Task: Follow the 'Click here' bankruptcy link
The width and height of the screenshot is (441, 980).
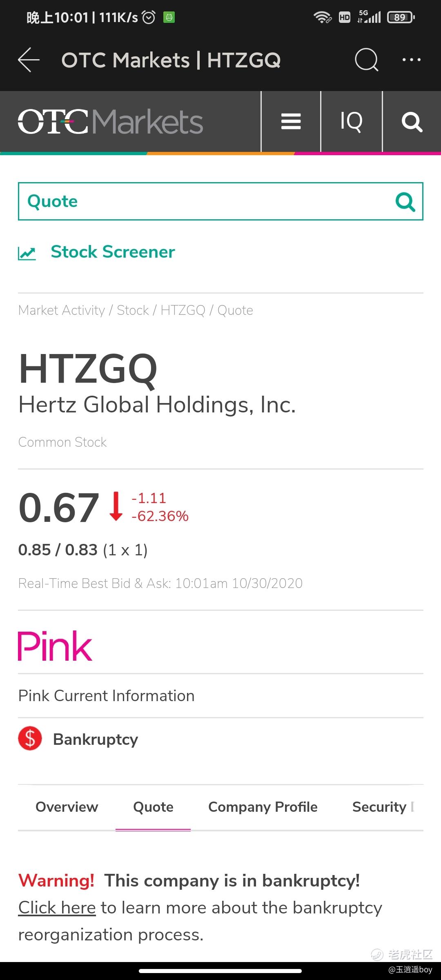Action: tap(57, 908)
